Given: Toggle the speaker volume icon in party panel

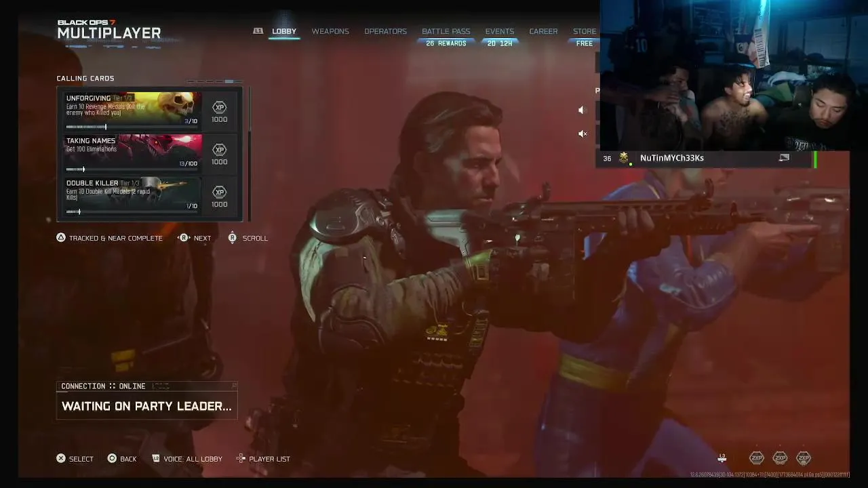Looking at the screenshot, I should 581,110.
